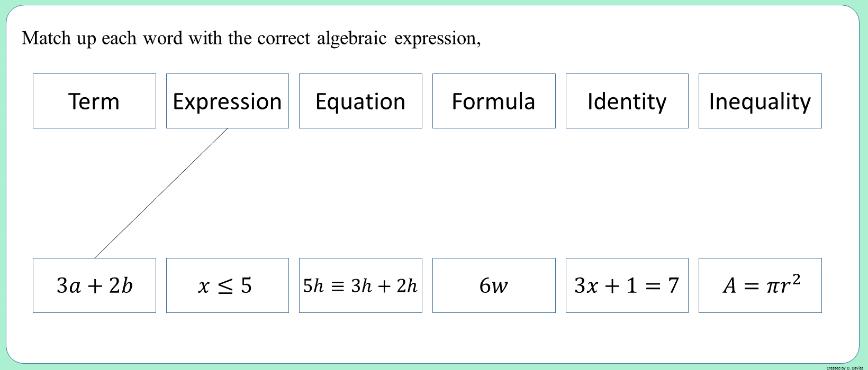Click 'expression,' ending the instruction sentence
This screenshot has height=370, width=868.
tap(438, 38)
